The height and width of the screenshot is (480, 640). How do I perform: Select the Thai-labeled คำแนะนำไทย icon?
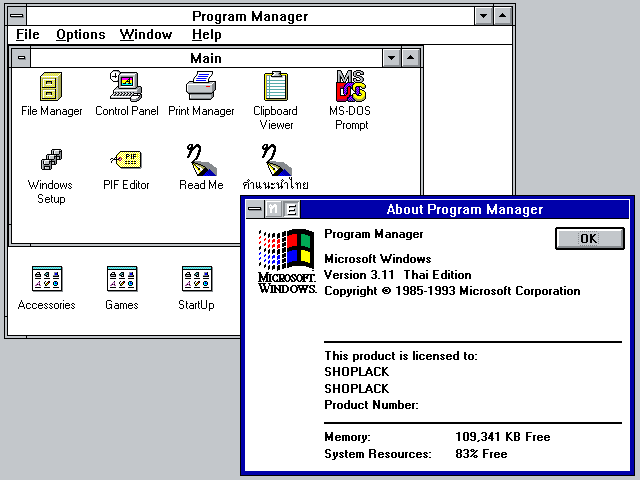[276, 160]
